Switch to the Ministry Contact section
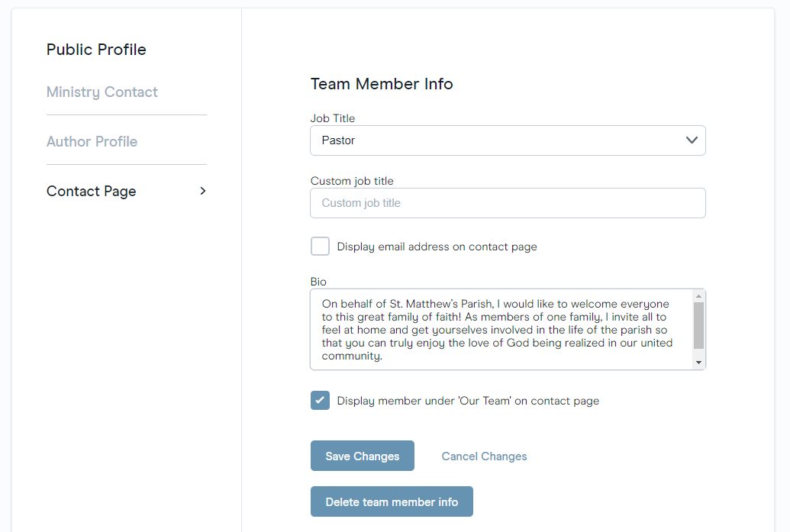This screenshot has height=532, width=790. pos(102,92)
